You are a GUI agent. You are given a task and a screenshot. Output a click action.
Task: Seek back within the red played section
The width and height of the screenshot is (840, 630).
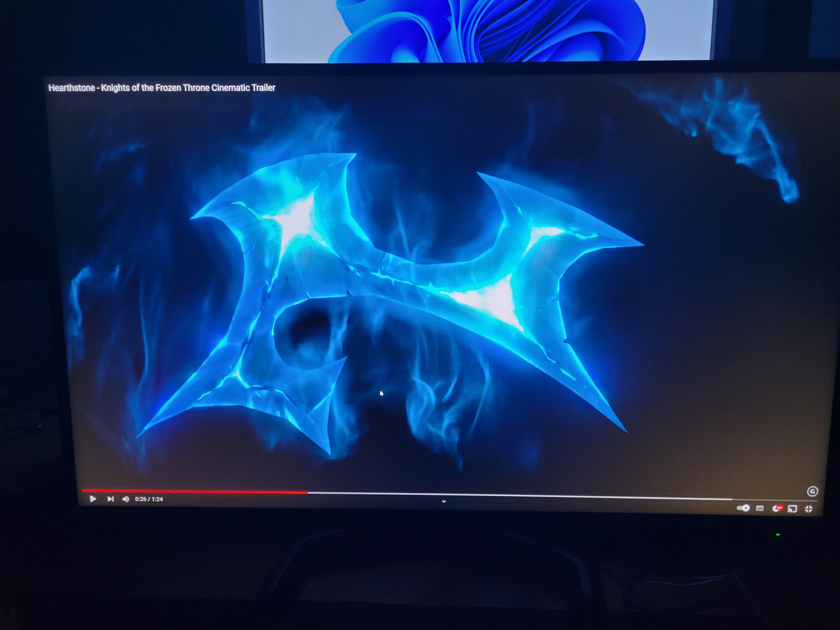(x=190, y=491)
